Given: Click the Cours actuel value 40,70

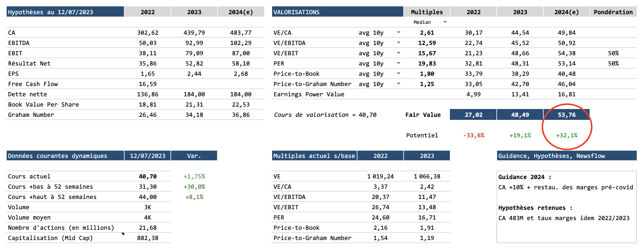Looking at the screenshot, I should click(148, 176).
